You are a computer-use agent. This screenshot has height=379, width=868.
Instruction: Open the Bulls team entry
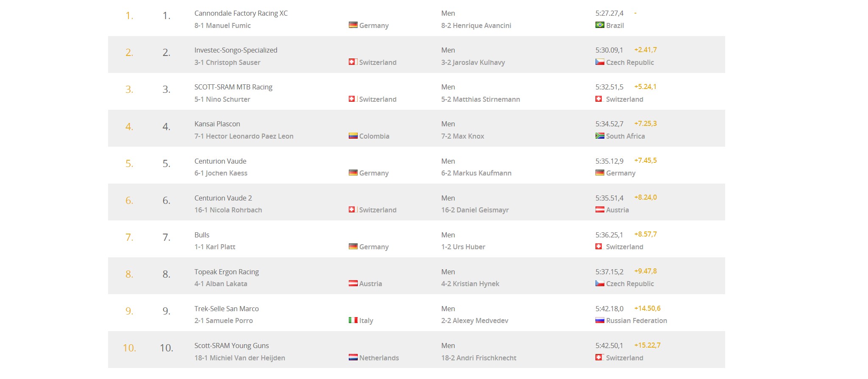pyautogui.click(x=202, y=235)
